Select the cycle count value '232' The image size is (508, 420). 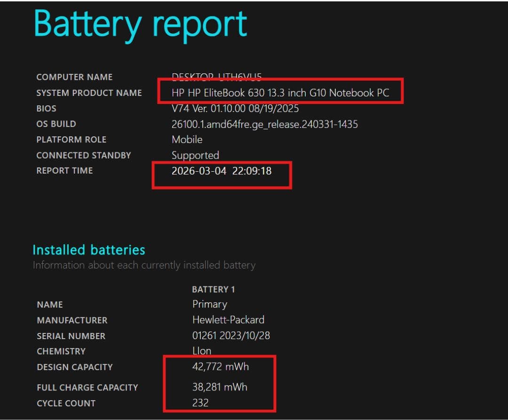(200, 403)
